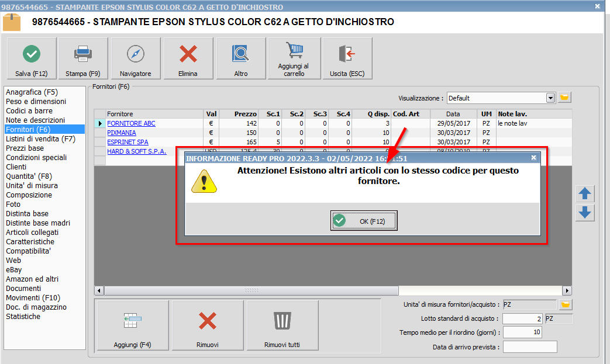The width and height of the screenshot is (610, 364).
Task: Open Condizioni speciali in the sidebar
Action: (36, 157)
